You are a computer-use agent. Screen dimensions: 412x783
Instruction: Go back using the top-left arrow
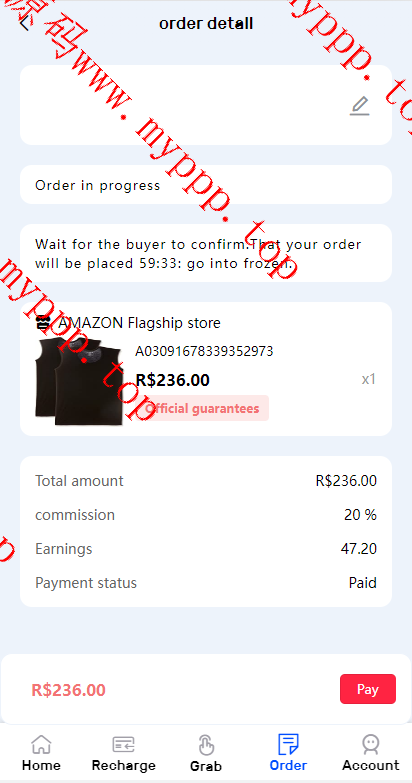click(24, 23)
